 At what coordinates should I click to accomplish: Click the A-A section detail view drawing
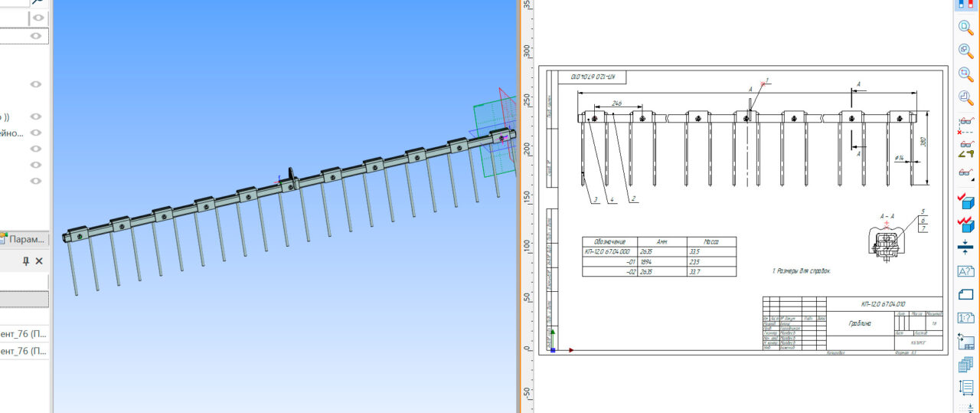(x=887, y=244)
